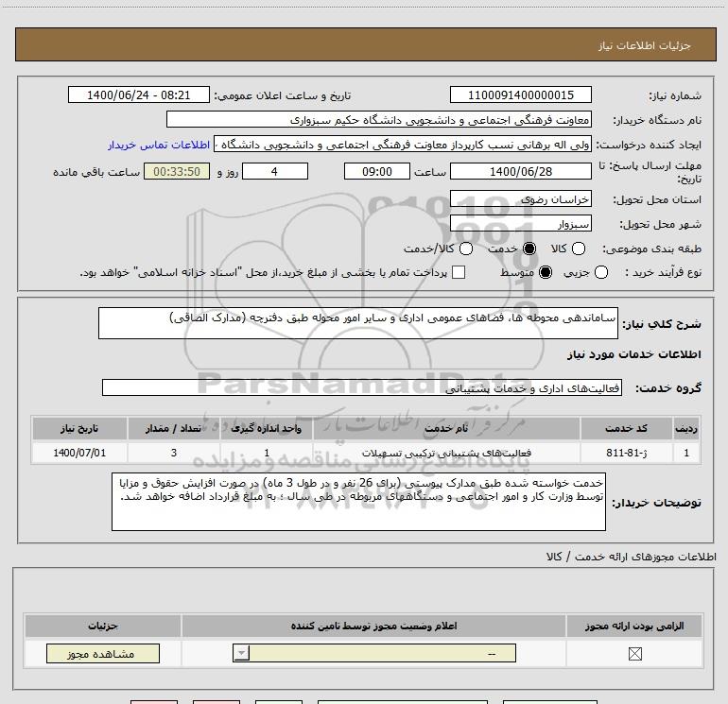The height and width of the screenshot is (704, 728).
Task: Click the تاریخ نیاز column header
Action: coord(79,428)
